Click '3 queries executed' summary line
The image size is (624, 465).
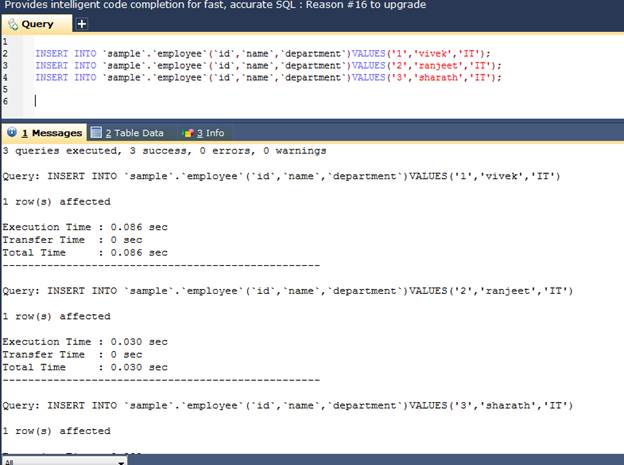point(164,151)
